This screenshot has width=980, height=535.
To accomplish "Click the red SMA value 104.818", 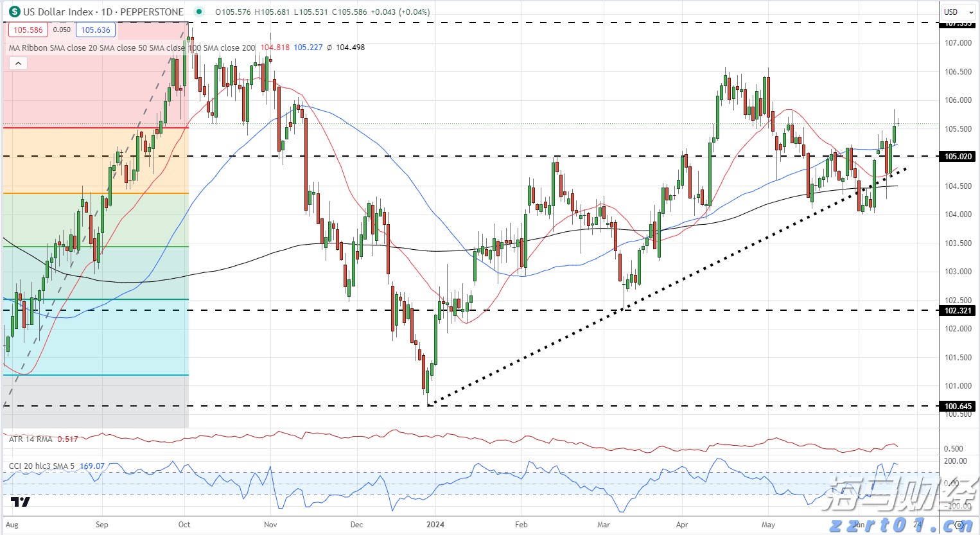I will coord(275,48).
